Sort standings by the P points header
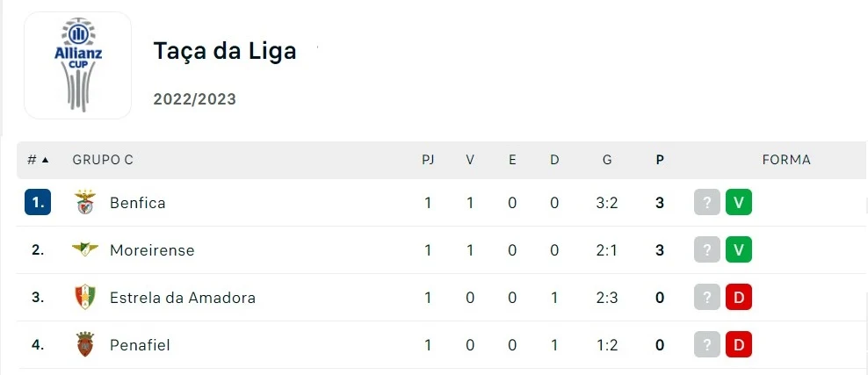Screen dimensions: 868x375 point(660,160)
